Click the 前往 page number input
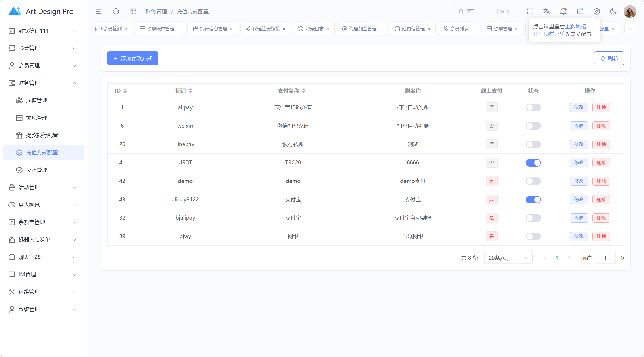The image size is (644, 357). [605, 258]
